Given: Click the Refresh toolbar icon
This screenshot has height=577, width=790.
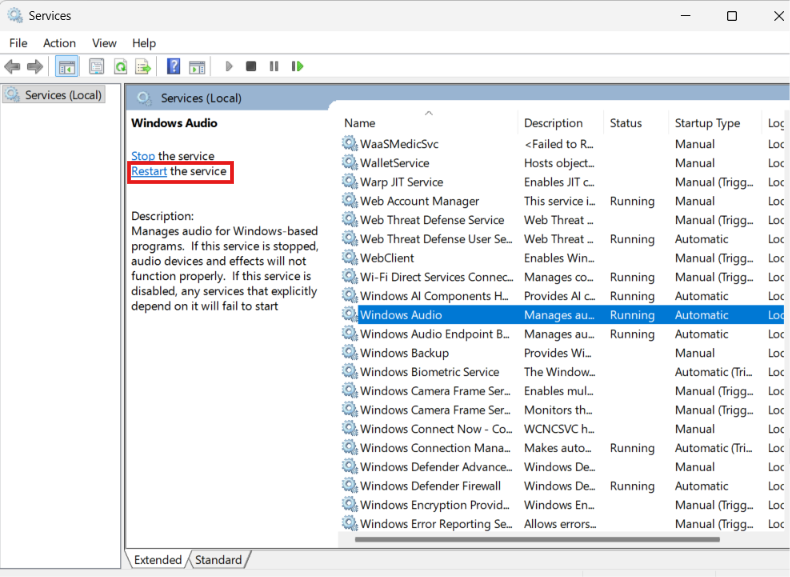Looking at the screenshot, I should [120, 67].
